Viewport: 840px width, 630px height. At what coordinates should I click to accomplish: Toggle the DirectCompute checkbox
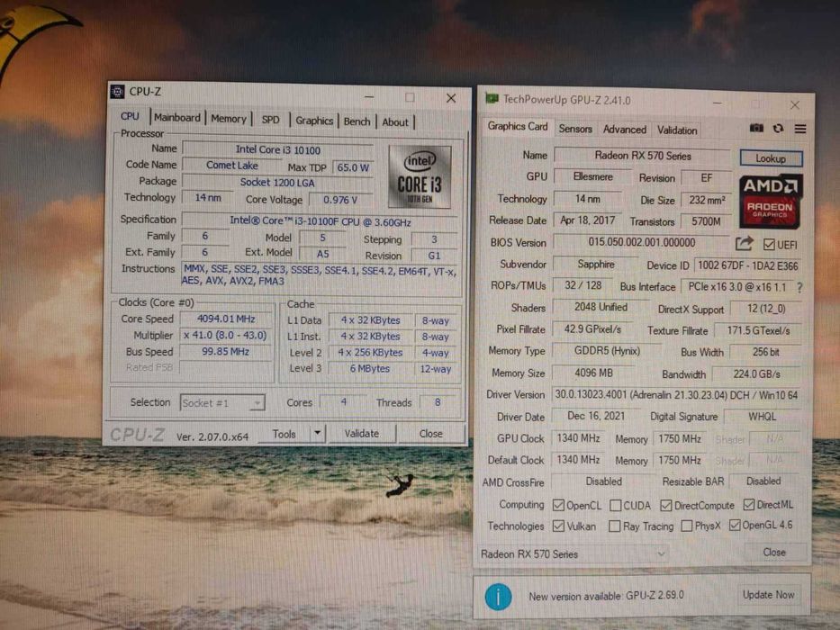pos(666,505)
